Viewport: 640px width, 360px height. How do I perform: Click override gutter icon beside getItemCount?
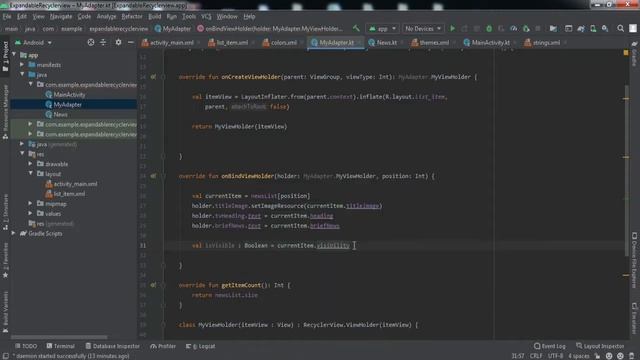tap(153, 285)
